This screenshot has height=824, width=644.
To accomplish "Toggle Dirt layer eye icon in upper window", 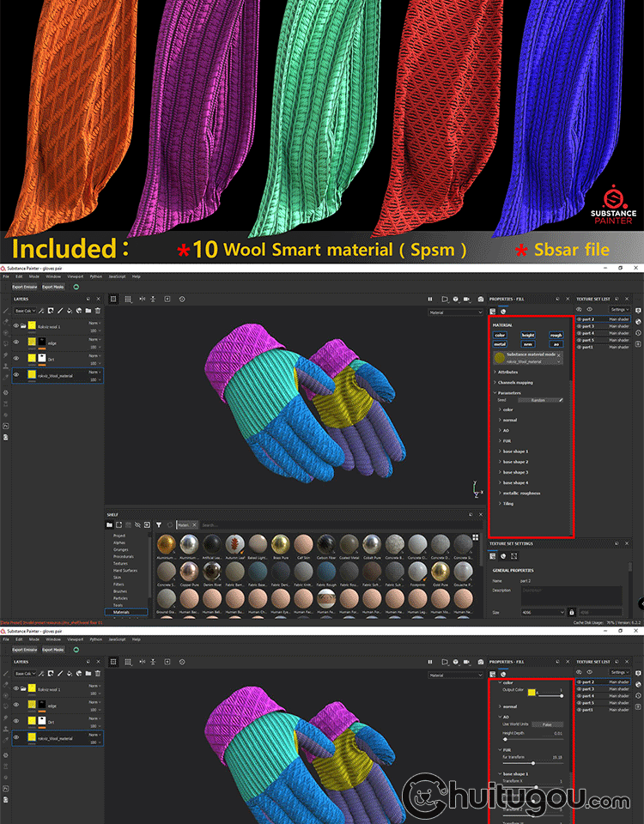I will (15, 359).
